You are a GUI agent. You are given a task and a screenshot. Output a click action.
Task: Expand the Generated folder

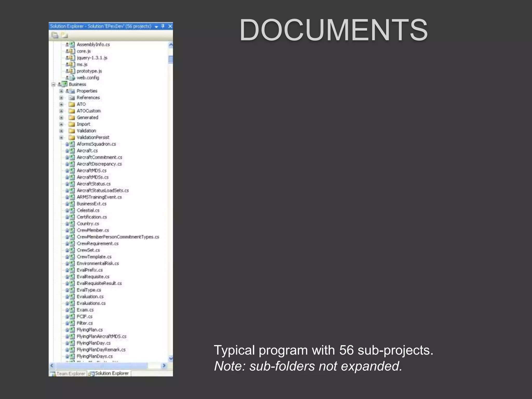pos(61,117)
